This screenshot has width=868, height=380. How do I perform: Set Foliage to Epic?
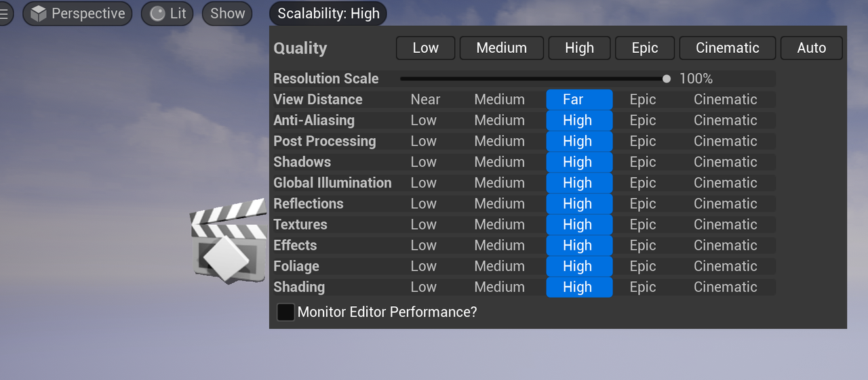[642, 266]
